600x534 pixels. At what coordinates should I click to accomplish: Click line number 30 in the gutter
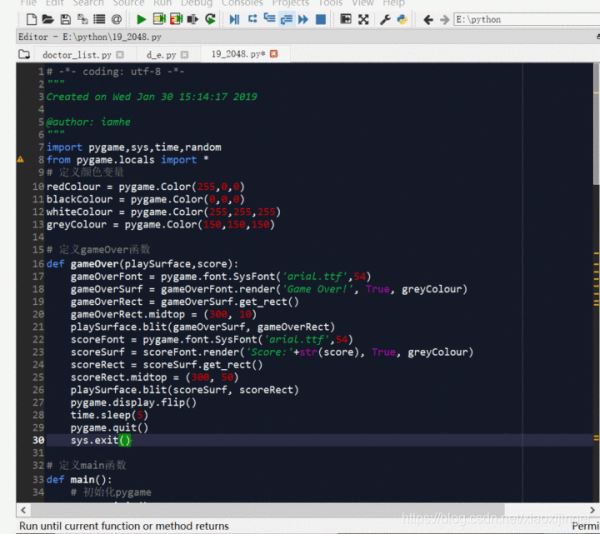38,440
